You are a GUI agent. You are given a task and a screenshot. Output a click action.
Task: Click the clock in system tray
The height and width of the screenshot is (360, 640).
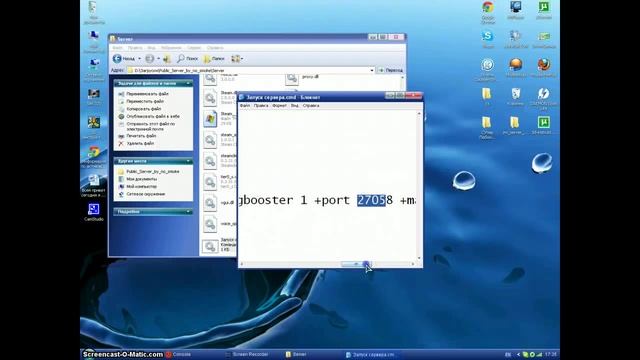click(x=551, y=354)
